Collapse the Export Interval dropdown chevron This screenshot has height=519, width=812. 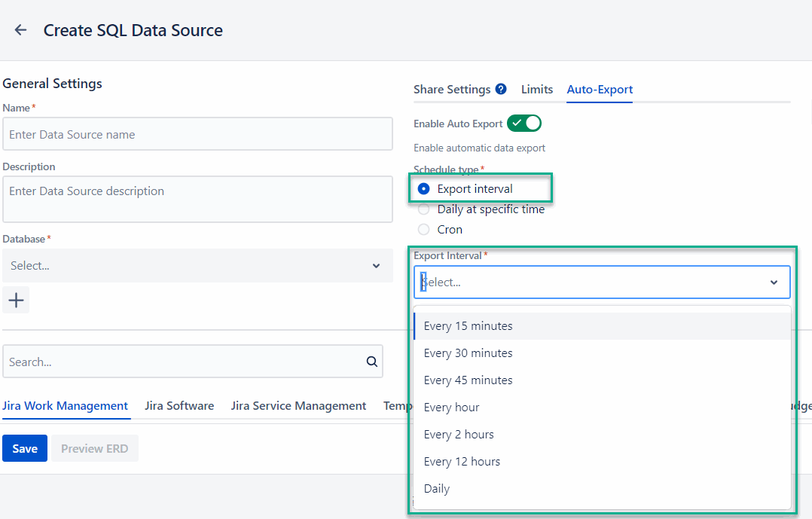[774, 282]
